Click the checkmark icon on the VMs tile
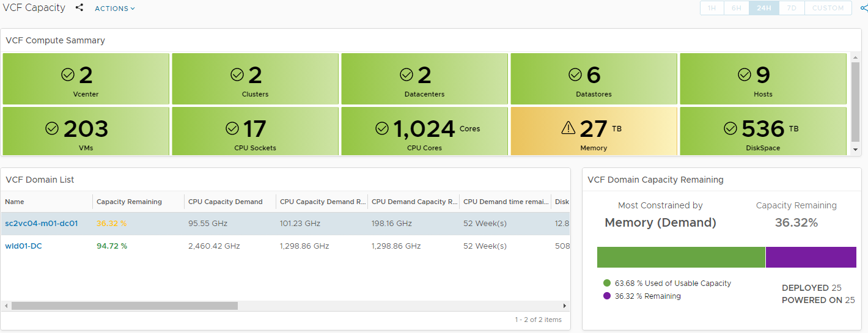 pyautogui.click(x=52, y=128)
